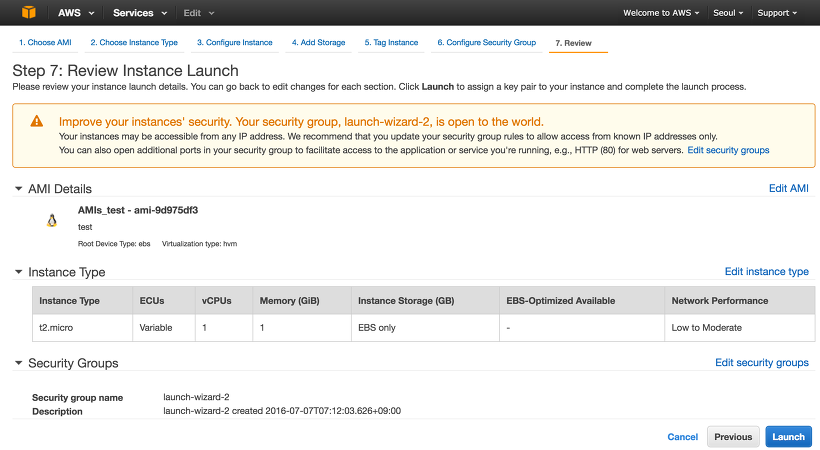
Task: Click the Step 7: Review Instance Launch heading
Action: pyautogui.click(x=126, y=71)
